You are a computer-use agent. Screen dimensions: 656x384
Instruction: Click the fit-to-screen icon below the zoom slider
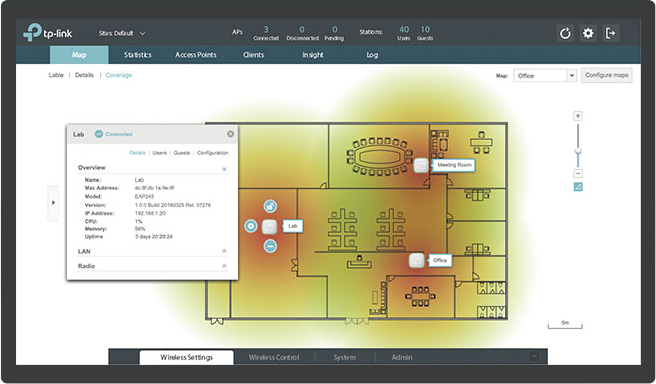pyautogui.click(x=578, y=187)
